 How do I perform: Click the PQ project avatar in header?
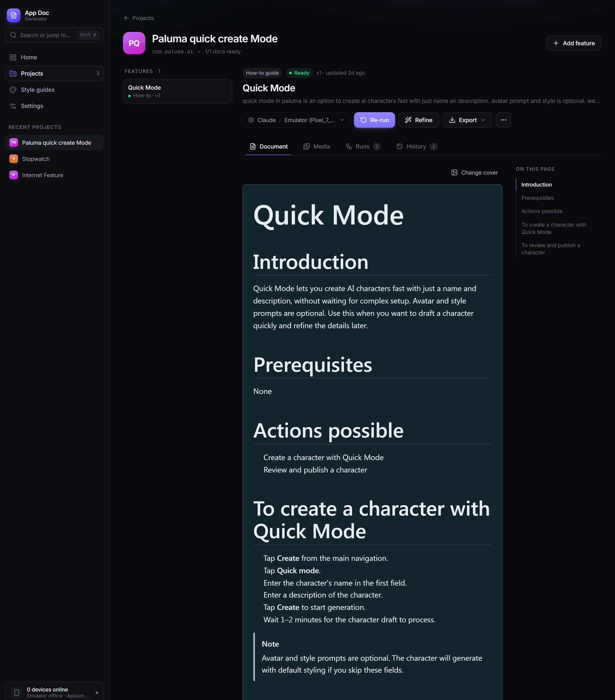(134, 43)
